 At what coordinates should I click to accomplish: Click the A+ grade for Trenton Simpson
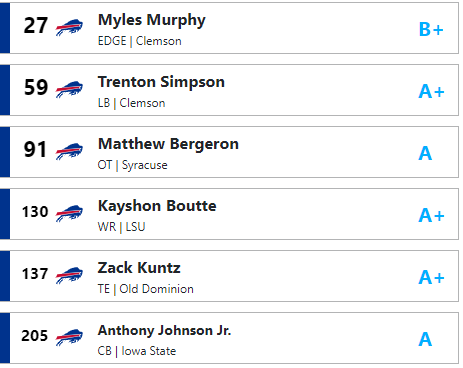click(431, 91)
